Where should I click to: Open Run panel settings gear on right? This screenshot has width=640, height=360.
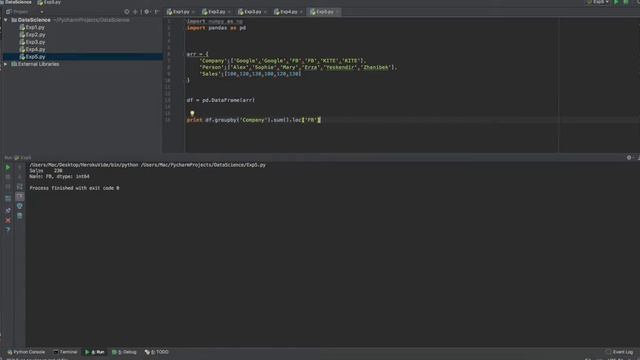coord(629,158)
